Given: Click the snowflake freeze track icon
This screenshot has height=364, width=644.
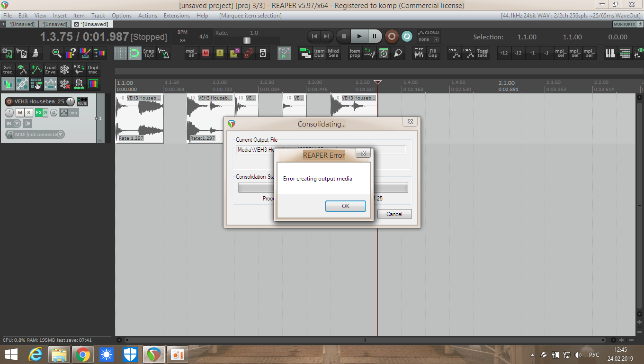Looking at the screenshot, I should [64, 70].
